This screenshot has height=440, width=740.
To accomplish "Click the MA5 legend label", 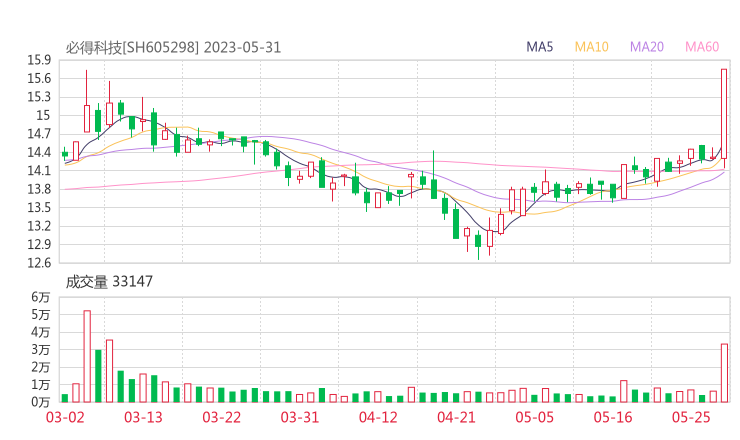I will point(539,47).
